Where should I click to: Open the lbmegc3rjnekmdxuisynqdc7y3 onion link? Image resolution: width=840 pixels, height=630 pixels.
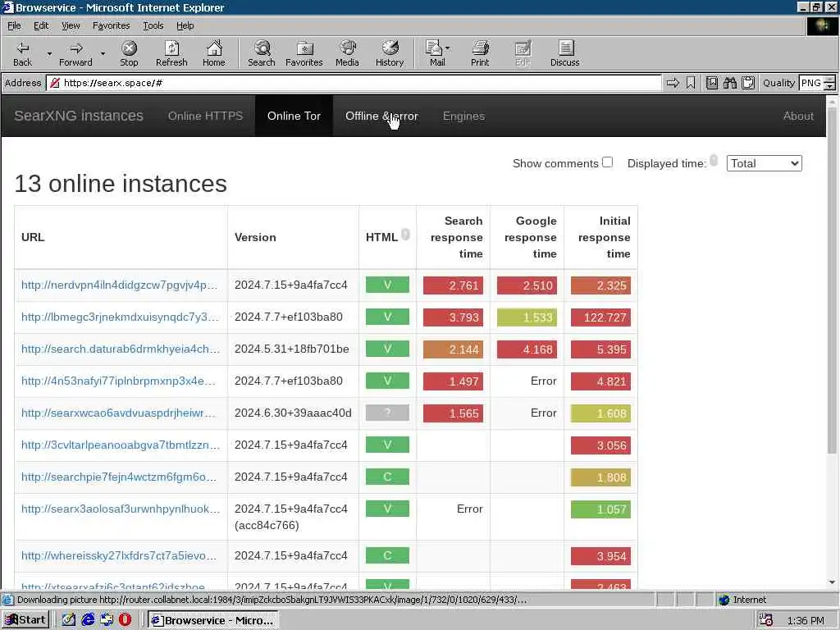pos(120,317)
